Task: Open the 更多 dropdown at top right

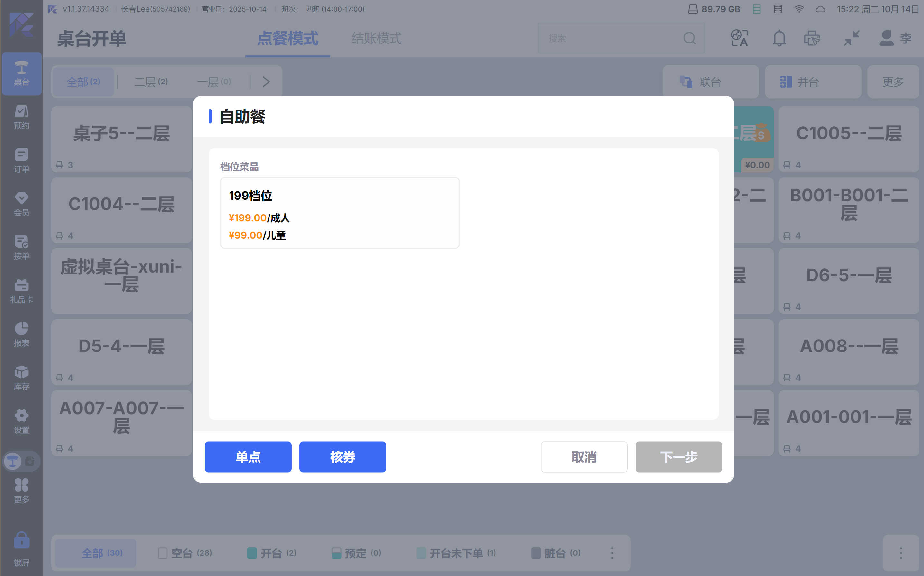Action: pos(893,82)
